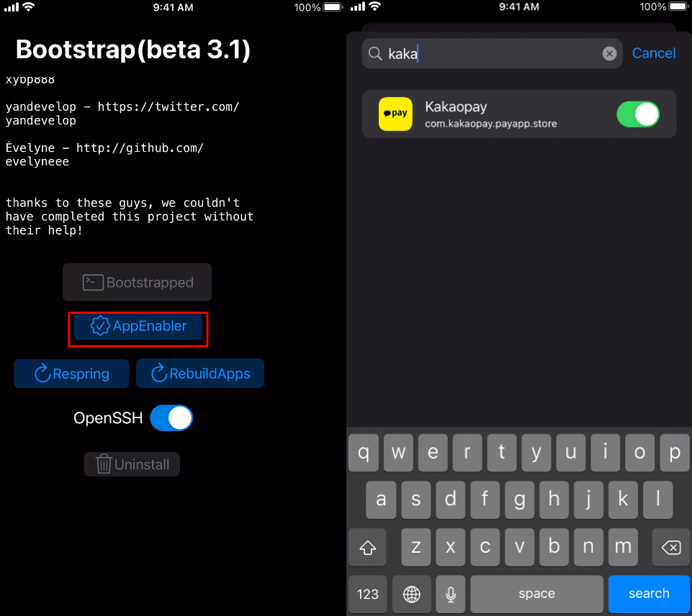692x616 pixels.
Task: Tap the RebuildApps button
Action: click(200, 373)
